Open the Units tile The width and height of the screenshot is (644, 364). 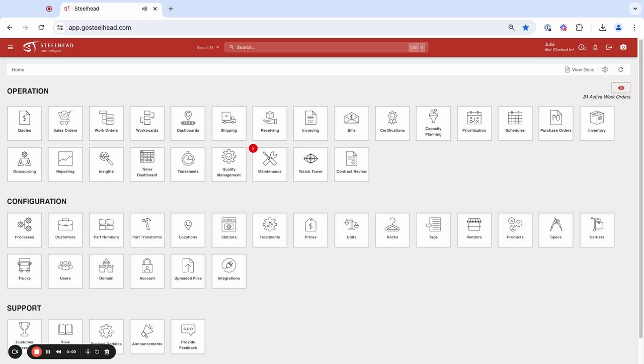pos(352,230)
